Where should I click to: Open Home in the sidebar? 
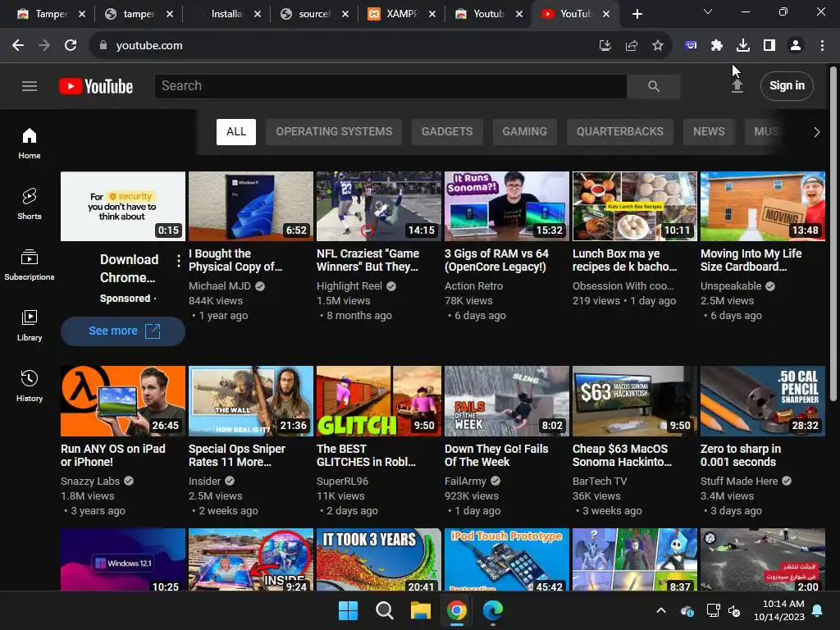(x=30, y=143)
